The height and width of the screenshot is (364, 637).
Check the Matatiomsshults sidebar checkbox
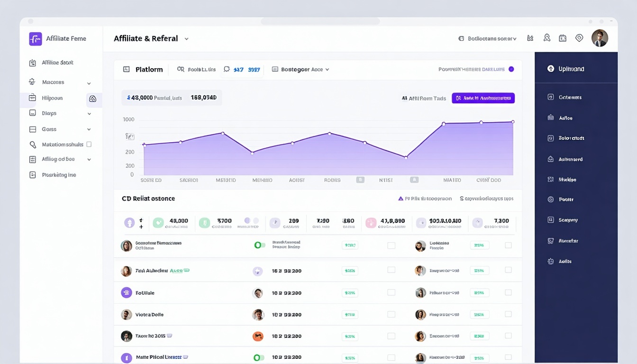[x=89, y=145]
